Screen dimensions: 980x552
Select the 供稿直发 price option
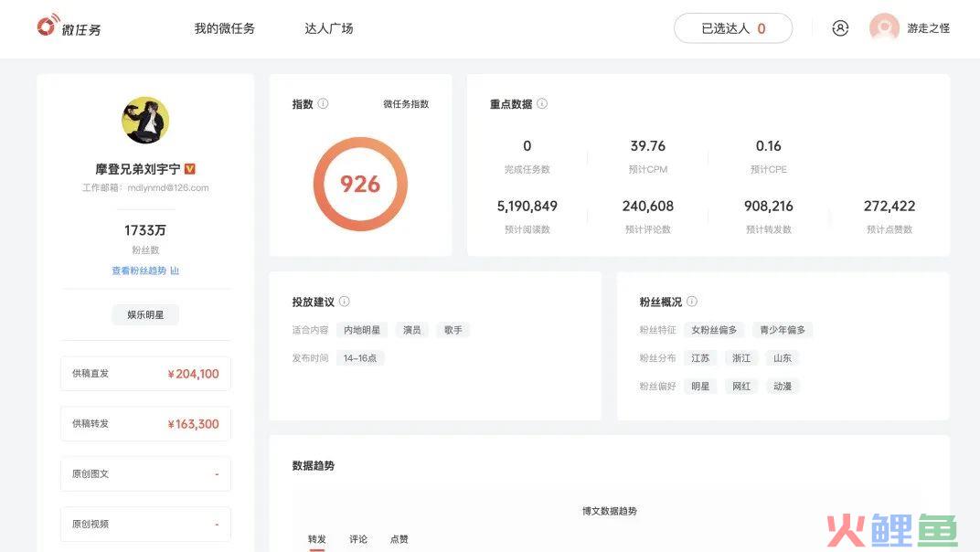pos(145,374)
